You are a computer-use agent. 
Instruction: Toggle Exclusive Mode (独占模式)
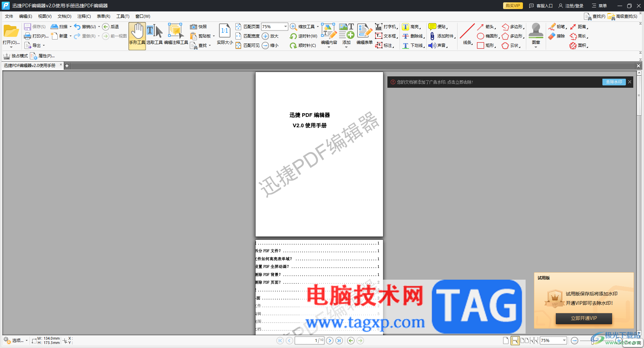[x=16, y=56]
